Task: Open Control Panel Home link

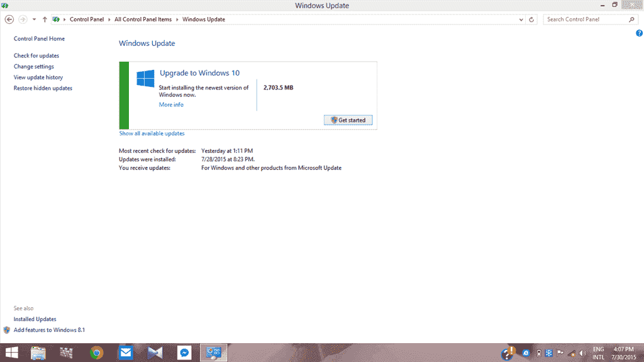Action: point(39,38)
